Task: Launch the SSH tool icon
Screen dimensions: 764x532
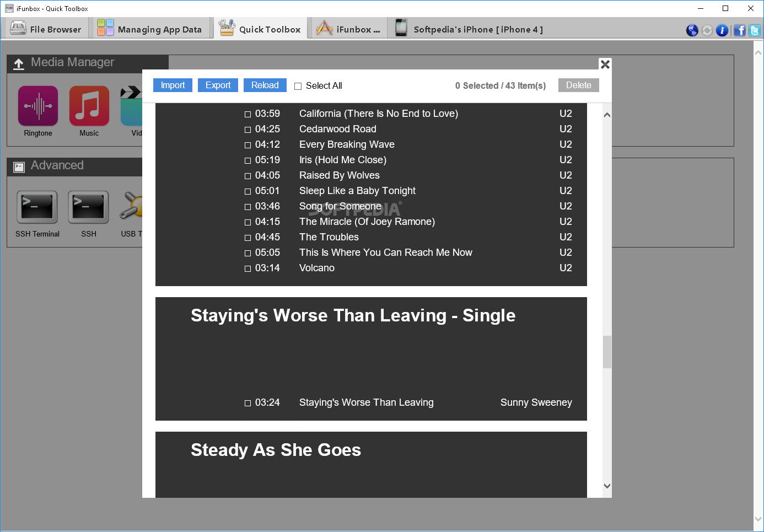Action: (88, 207)
